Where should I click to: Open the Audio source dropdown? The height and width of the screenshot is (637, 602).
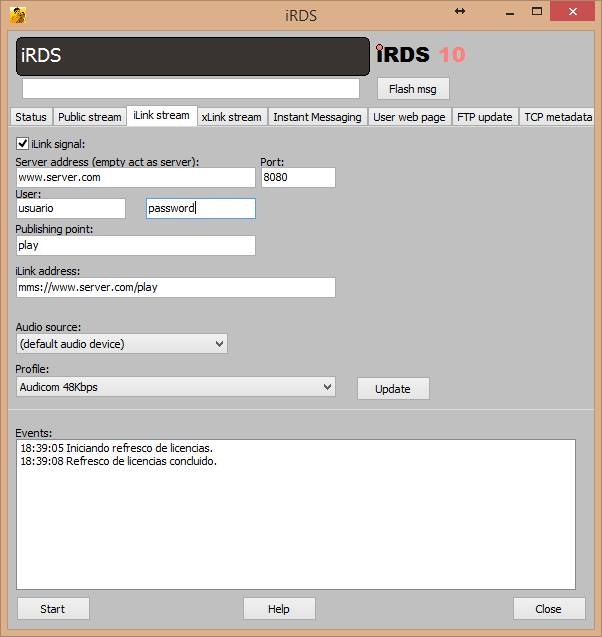tap(121, 344)
